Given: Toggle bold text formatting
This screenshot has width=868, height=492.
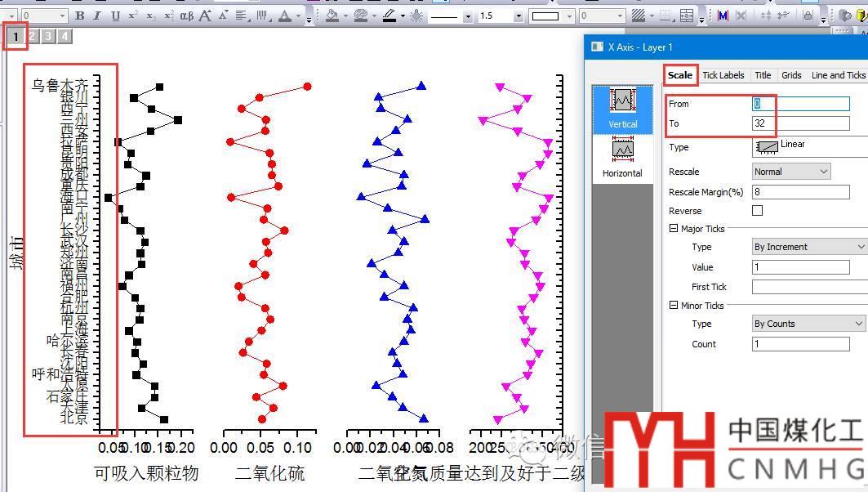Looking at the screenshot, I should [x=80, y=16].
